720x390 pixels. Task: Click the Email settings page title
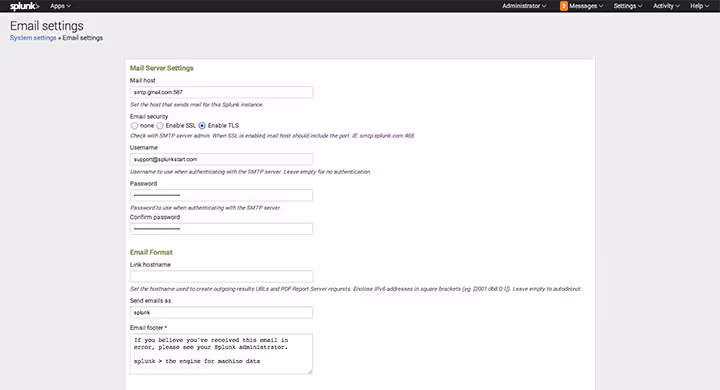(47, 26)
